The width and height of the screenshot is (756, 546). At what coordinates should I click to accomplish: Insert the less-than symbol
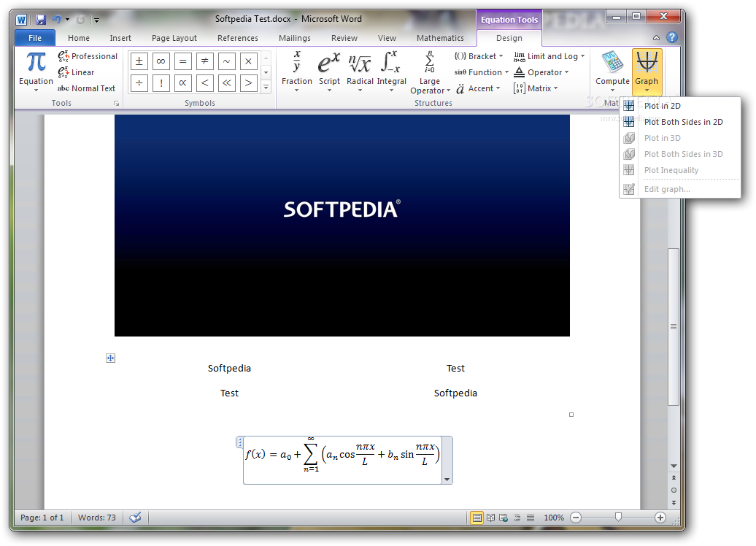204,83
